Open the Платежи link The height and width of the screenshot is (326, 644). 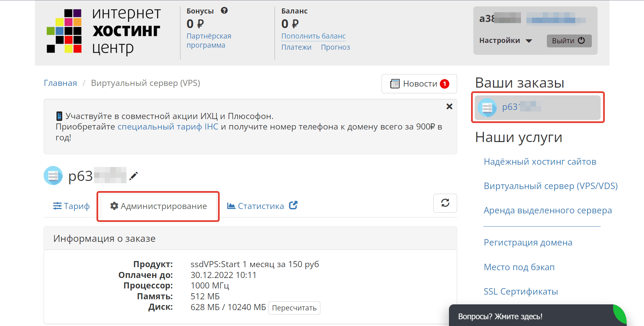296,47
